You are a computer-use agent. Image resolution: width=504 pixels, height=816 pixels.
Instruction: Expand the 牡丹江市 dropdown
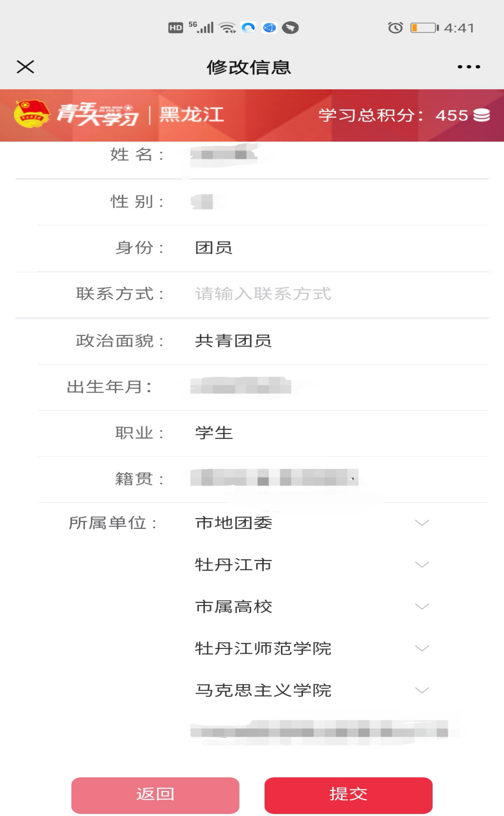point(312,564)
